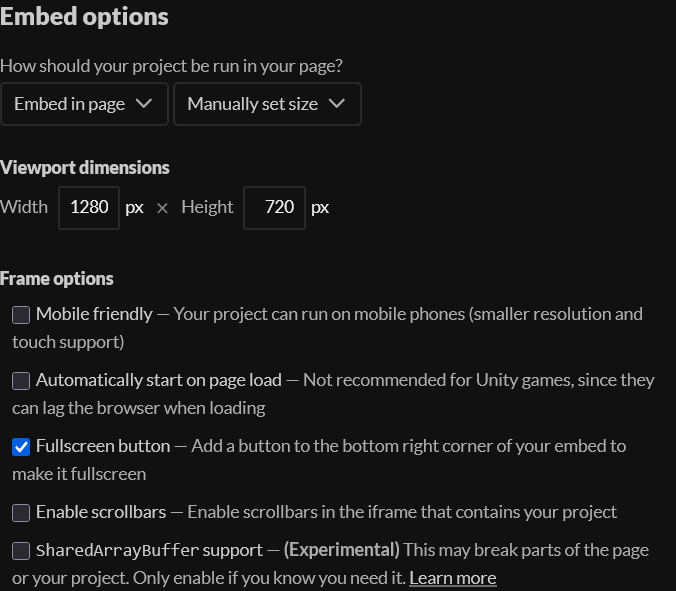Enable scrollbars via its checkbox

click(x=21, y=513)
